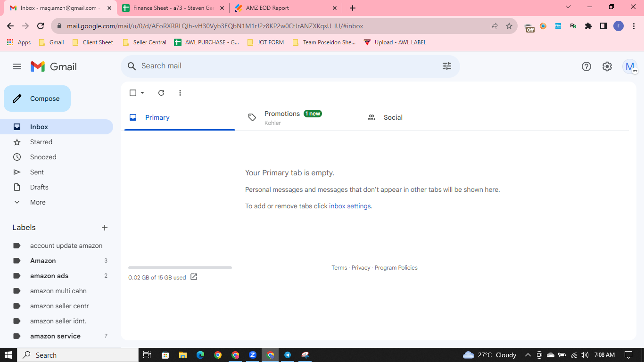Open the More options three-dot menu
Viewport: 644px width, 362px height.
click(x=180, y=93)
